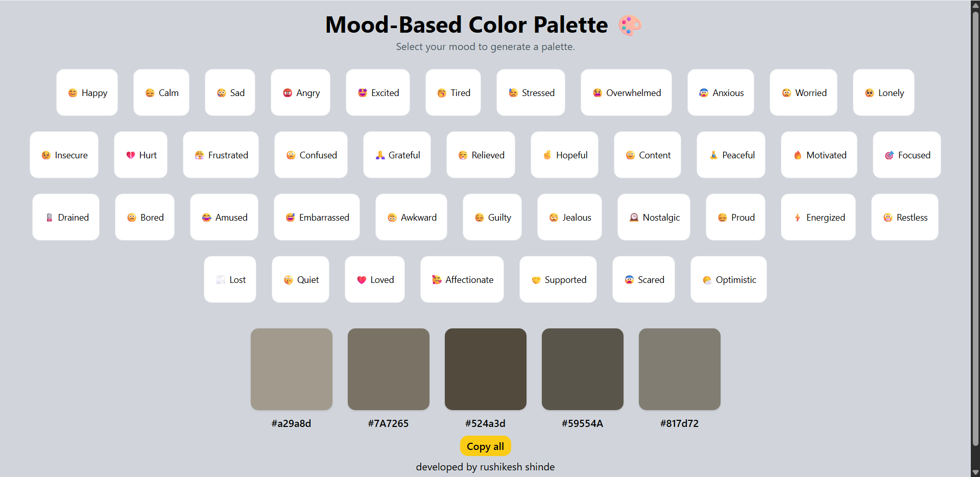Click the praying hands icon on Grateful
The image size is (980, 477).
(380, 155)
